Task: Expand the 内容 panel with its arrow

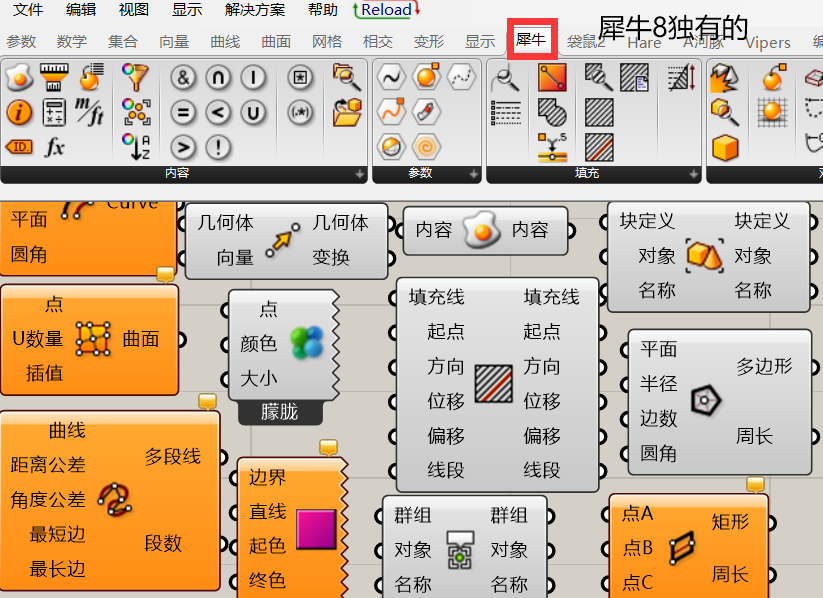Action: point(360,174)
